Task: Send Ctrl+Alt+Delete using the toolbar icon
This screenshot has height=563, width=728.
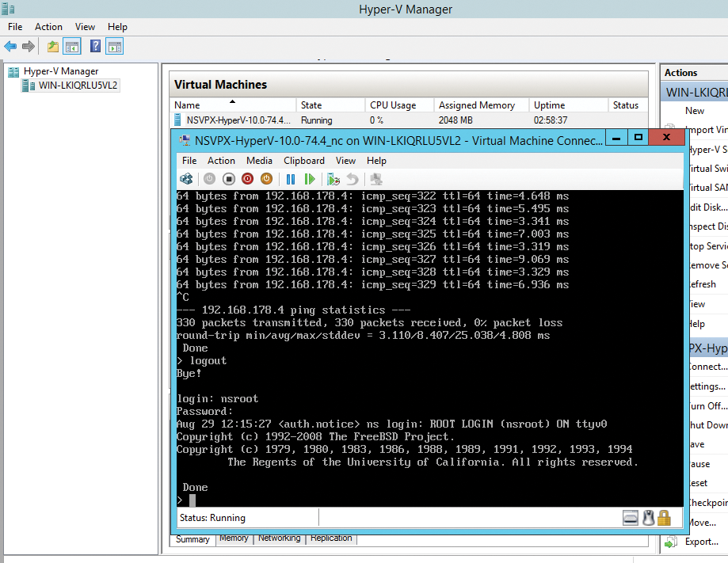Action: click(x=188, y=179)
